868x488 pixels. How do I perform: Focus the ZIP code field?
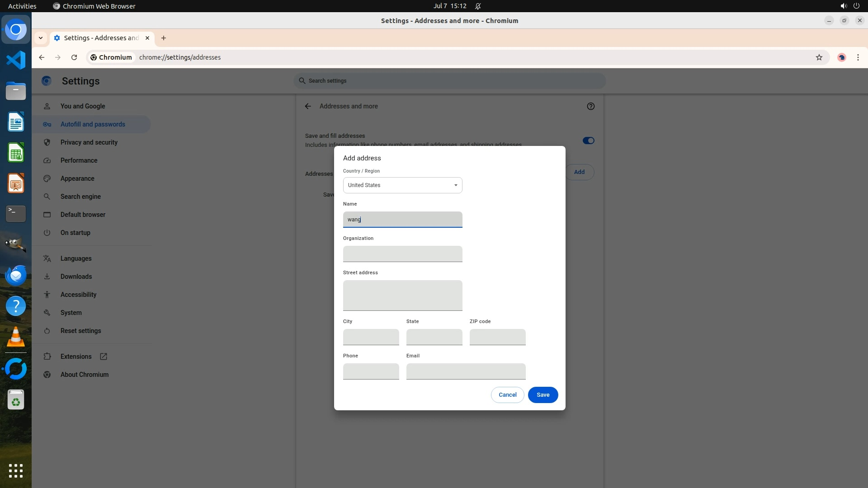click(497, 337)
